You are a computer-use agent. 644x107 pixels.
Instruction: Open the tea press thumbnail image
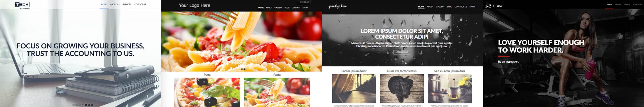pos(450,88)
